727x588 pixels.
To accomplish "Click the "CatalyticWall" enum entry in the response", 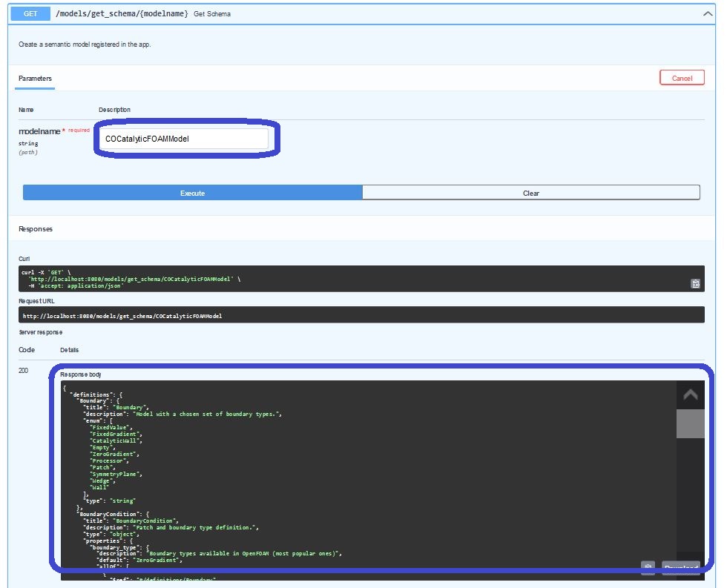I will click(116, 440).
